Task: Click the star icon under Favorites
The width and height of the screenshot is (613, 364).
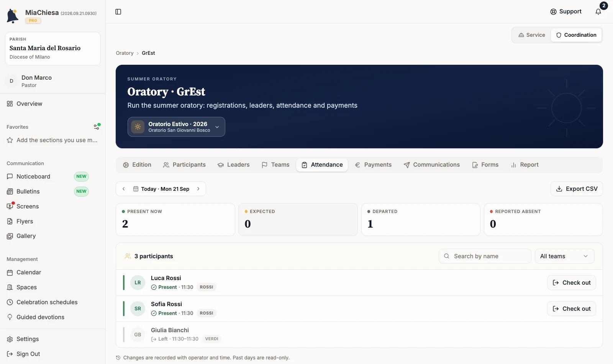Action: tap(10, 140)
